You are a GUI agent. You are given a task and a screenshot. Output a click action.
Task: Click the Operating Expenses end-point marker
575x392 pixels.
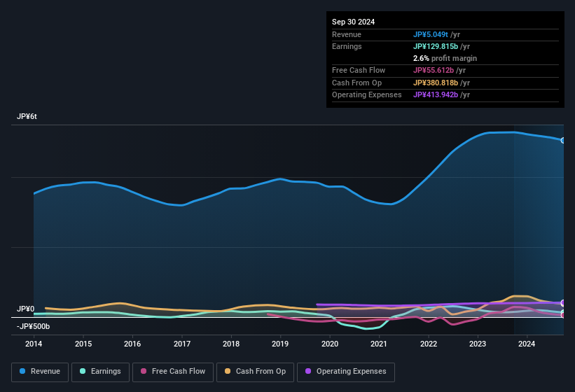coord(563,303)
